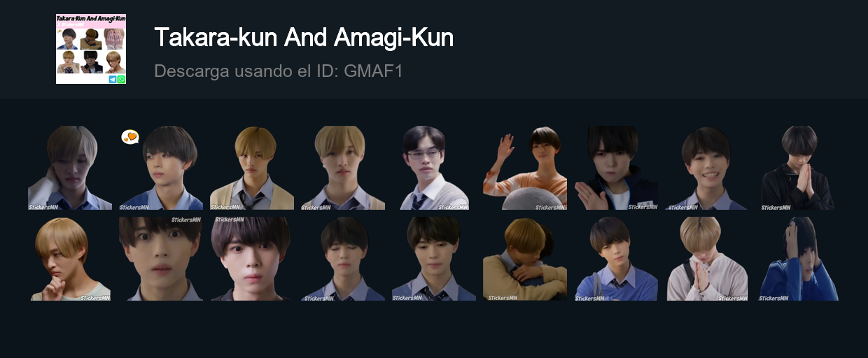This screenshot has width=868, height=358.
Task: Pick sticker covering face in blue sweater
Action: (x=798, y=259)
